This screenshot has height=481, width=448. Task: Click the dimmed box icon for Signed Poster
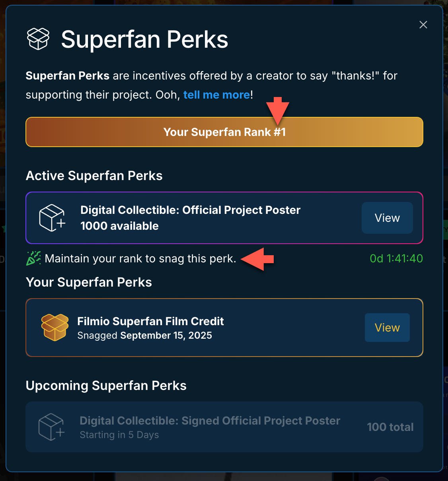point(51,427)
